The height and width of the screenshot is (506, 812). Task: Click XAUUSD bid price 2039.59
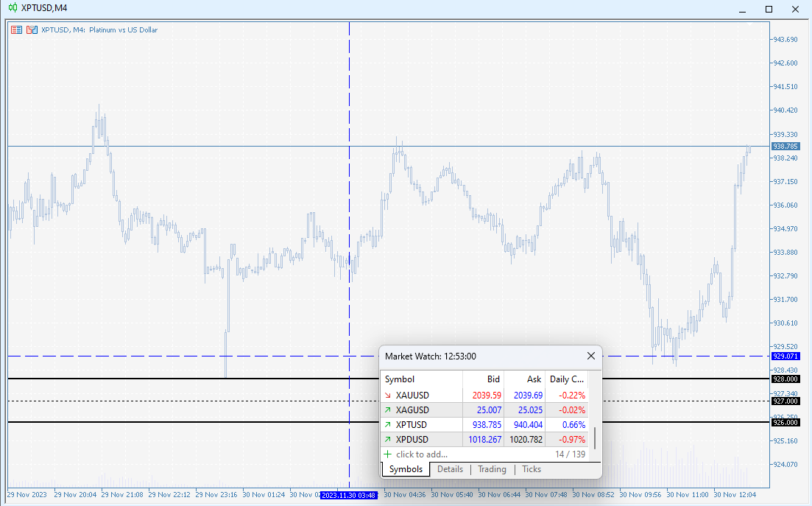coord(487,396)
